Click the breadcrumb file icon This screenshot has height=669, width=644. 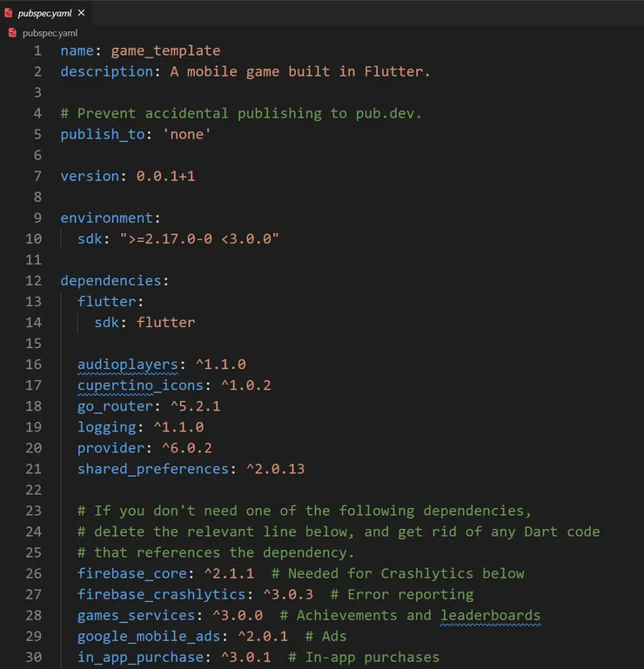(13, 32)
